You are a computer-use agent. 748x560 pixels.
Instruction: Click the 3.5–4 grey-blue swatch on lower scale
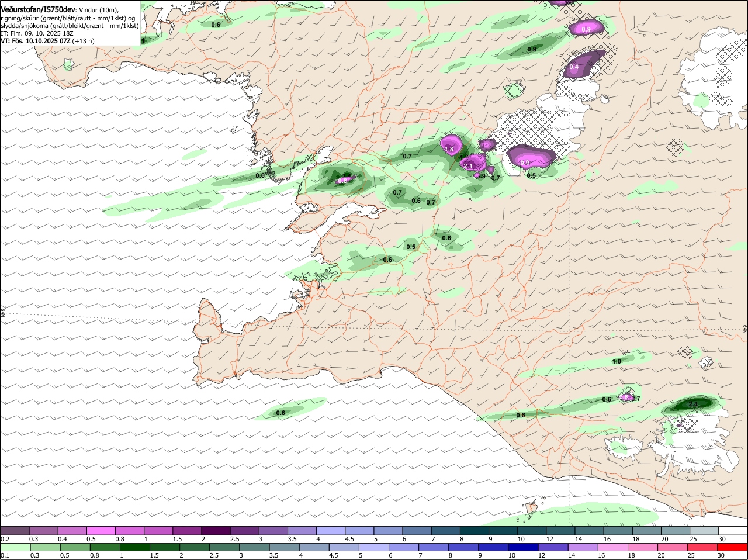pos(285,547)
